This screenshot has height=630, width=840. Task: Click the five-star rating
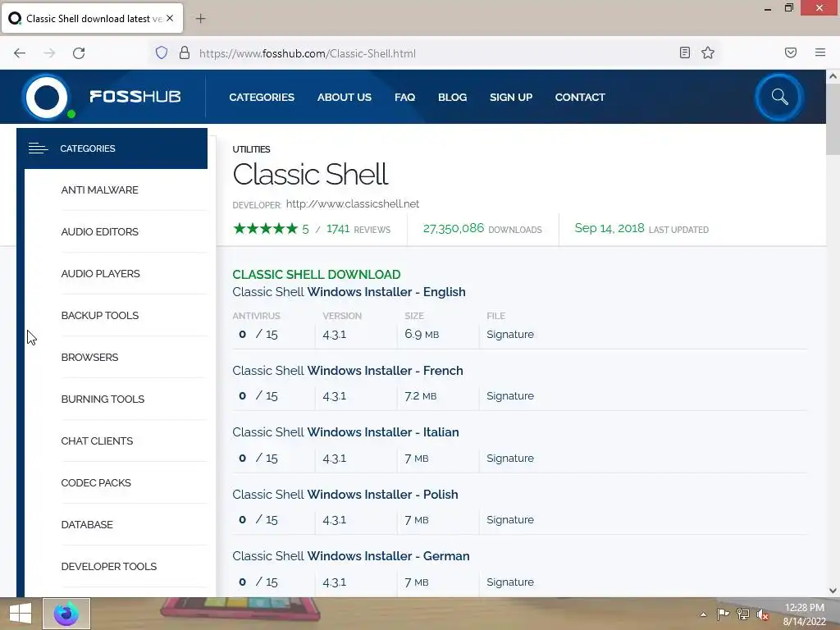[265, 229]
